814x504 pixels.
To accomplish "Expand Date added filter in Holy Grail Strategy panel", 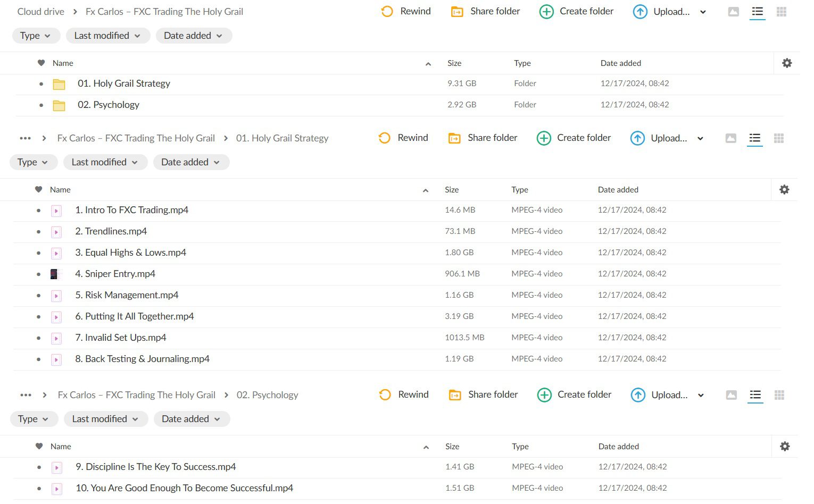I will click(192, 162).
